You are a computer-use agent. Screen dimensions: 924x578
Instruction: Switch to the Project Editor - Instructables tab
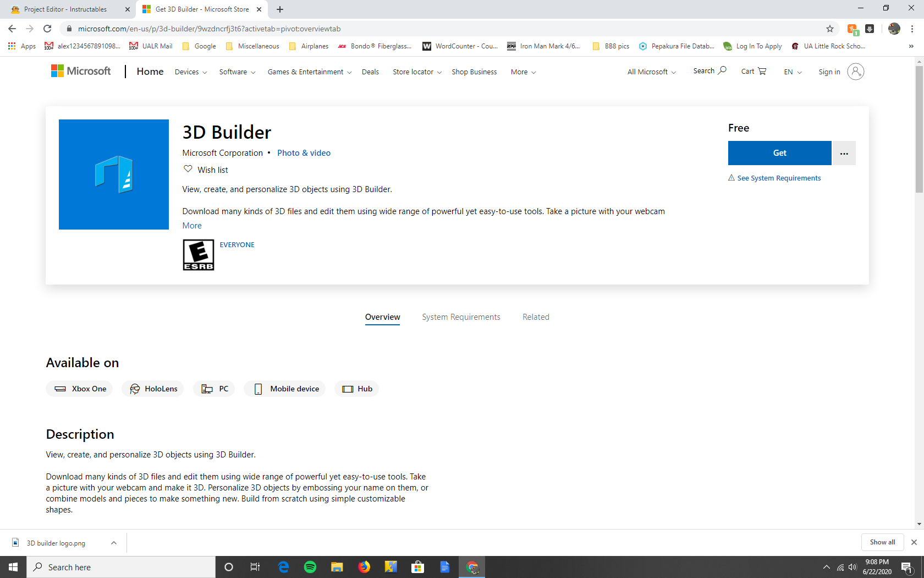[66, 9]
